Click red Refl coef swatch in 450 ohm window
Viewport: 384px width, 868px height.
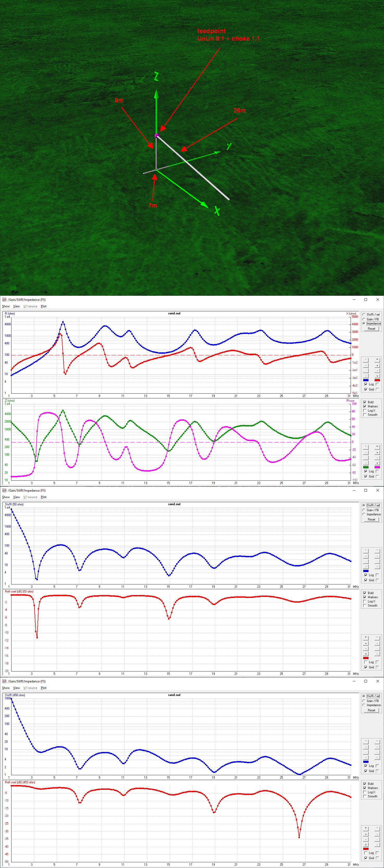366,849
